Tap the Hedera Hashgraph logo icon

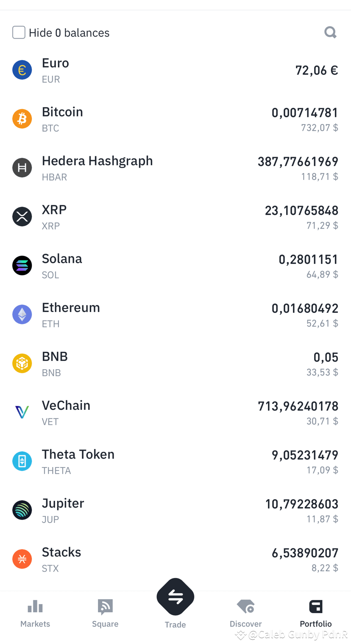coord(22,168)
